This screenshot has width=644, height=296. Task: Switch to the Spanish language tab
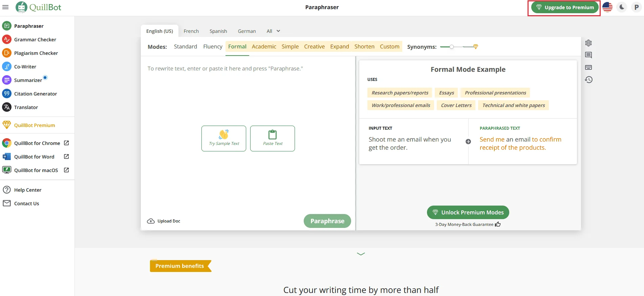tap(218, 31)
